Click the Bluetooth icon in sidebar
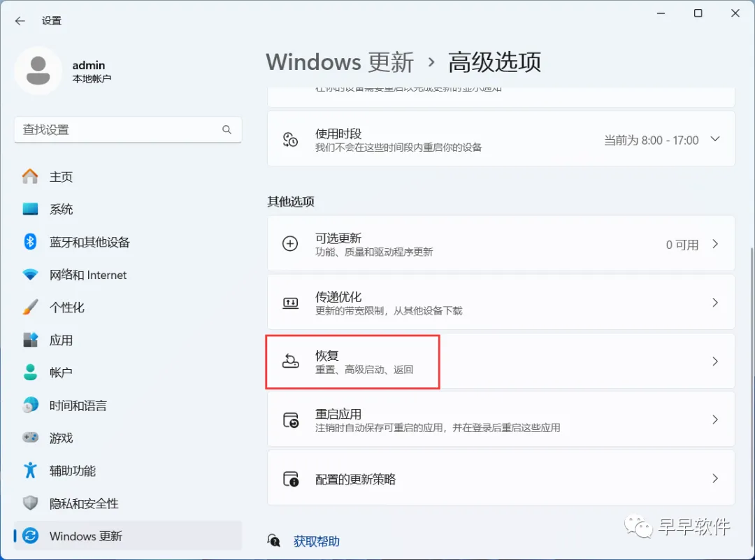 pyautogui.click(x=30, y=242)
